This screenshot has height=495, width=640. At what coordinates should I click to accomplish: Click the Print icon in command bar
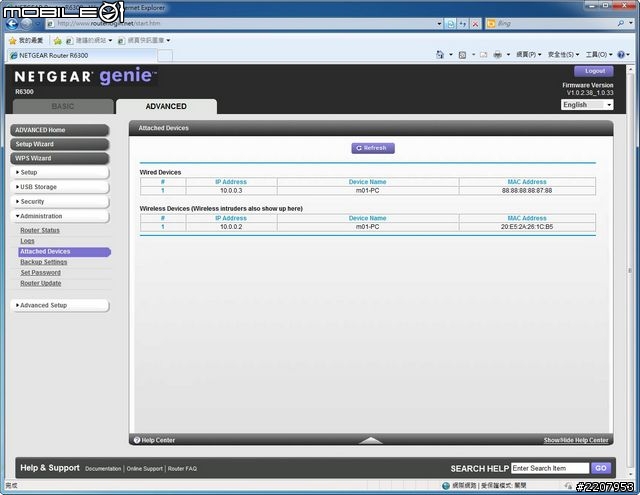pos(498,54)
